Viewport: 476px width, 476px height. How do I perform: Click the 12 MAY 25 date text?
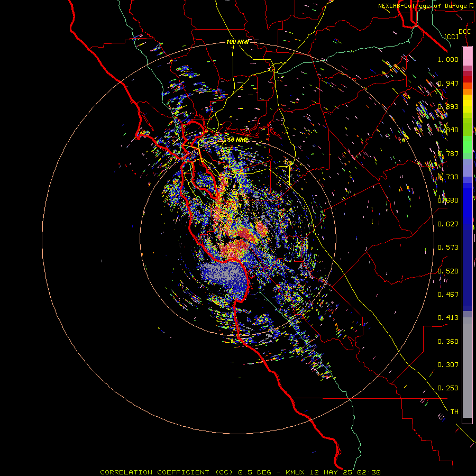pyautogui.click(x=332, y=472)
